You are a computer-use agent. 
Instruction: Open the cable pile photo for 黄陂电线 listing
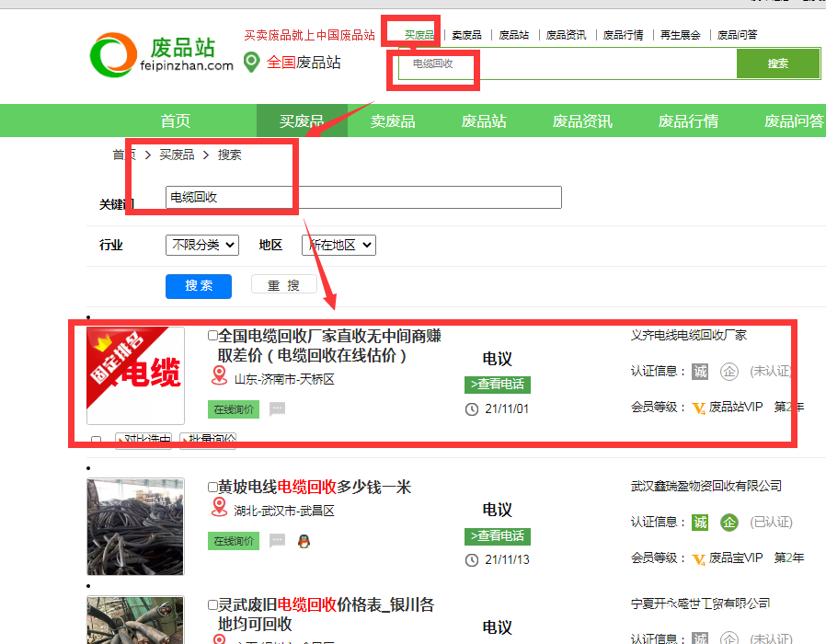[x=135, y=526]
